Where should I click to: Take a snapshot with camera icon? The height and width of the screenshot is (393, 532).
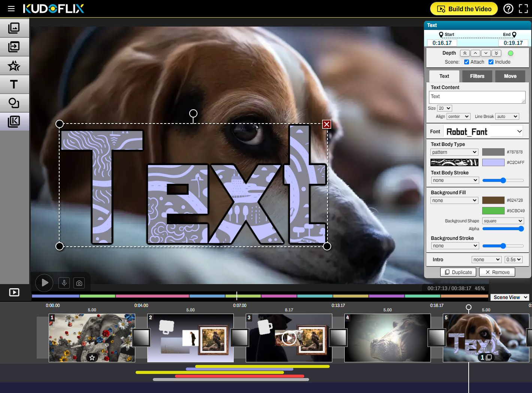tap(79, 283)
